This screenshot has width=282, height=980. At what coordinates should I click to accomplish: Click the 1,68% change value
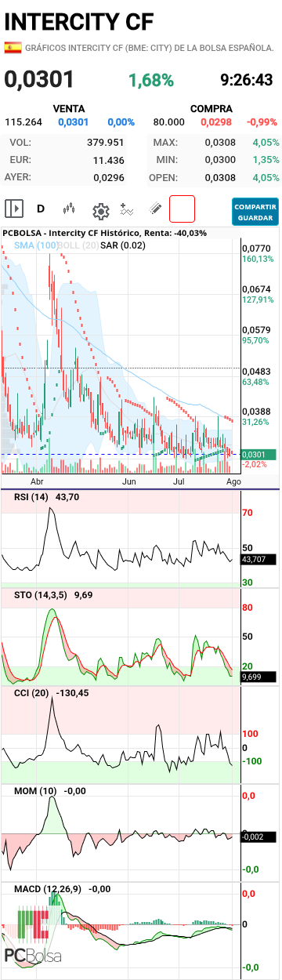point(151,80)
